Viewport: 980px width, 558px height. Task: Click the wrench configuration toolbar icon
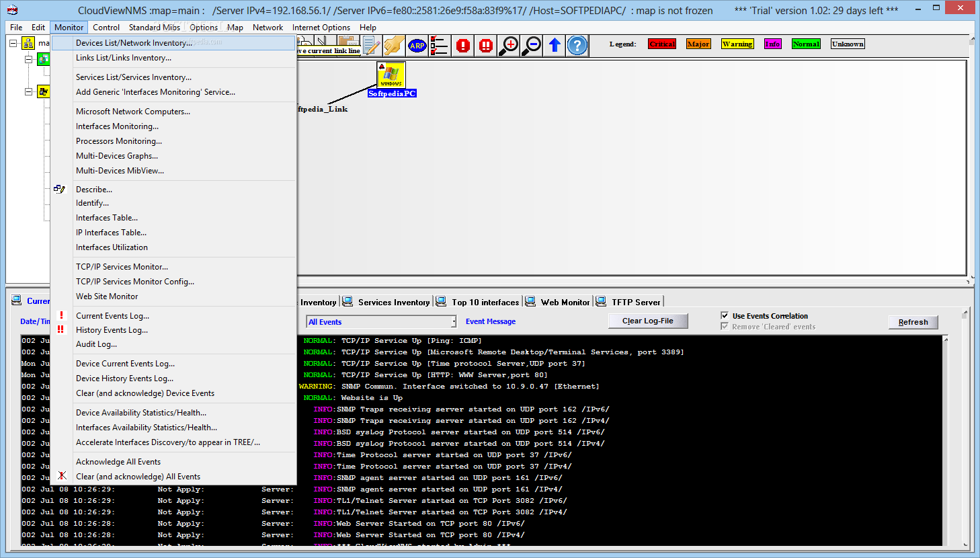pyautogui.click(x=395, y=45)
